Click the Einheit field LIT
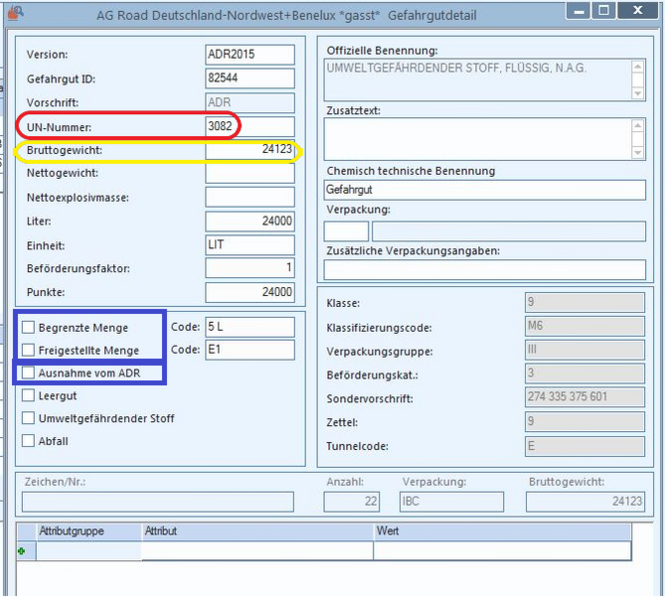This screenshot has width=665, height=599. click(250, 245)
